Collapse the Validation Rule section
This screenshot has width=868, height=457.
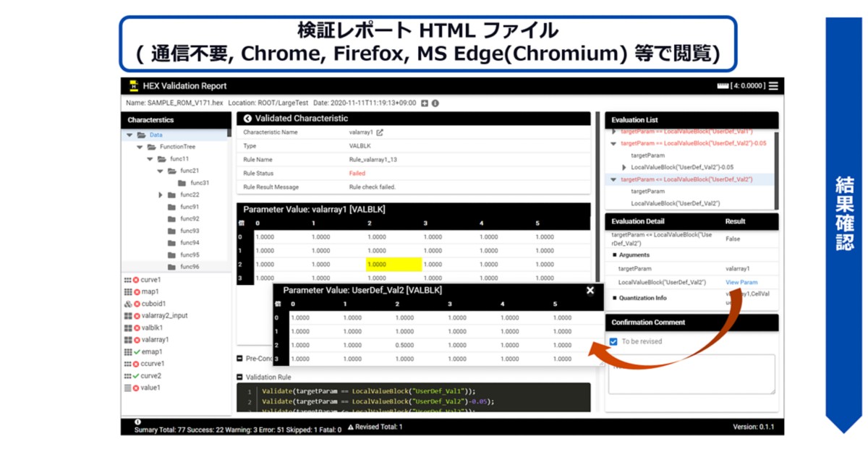[239, 377]
